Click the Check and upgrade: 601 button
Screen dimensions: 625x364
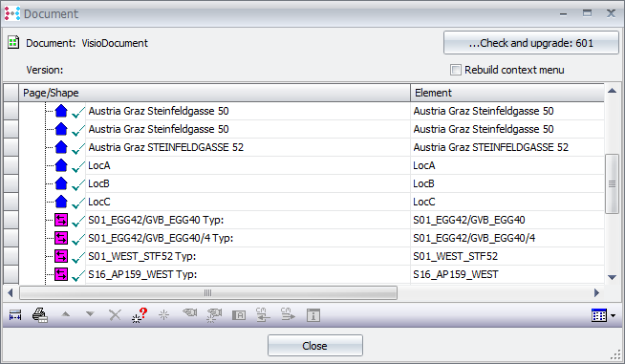click(531, 43)
